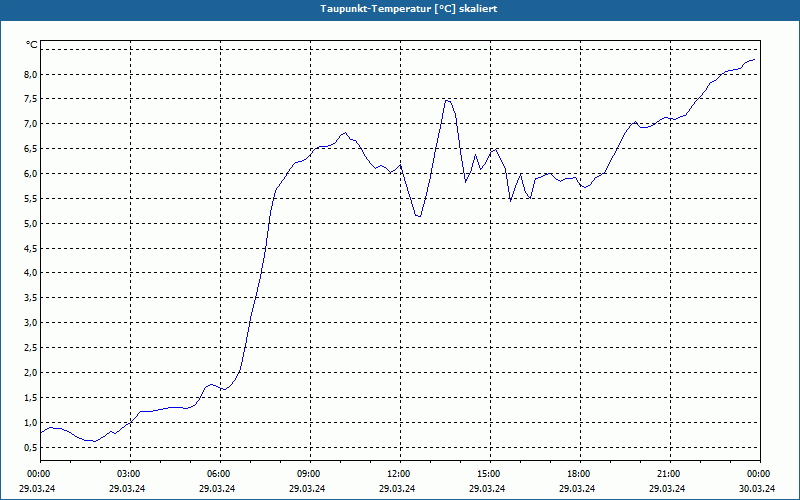Select the 0,5 y-axis label

pos(31,447)
